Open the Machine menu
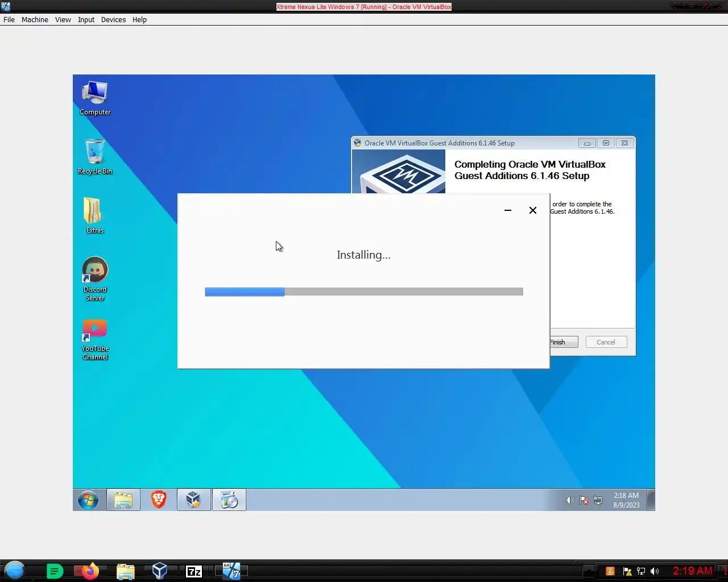728x582 pixels. tap(35, 19)
